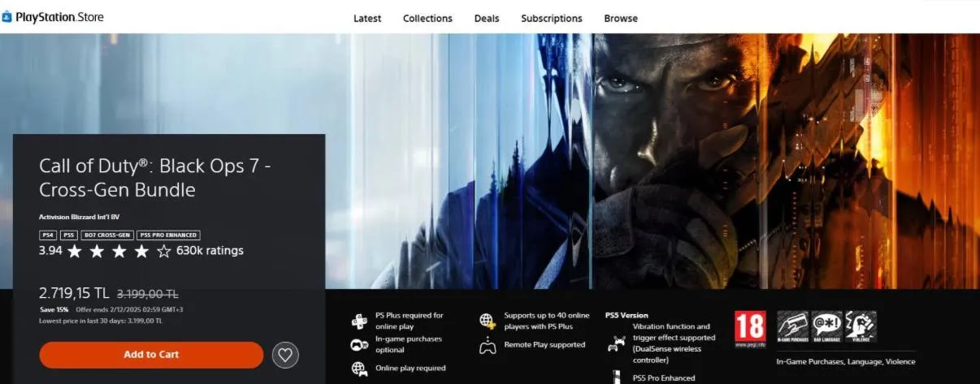Click the 3.94 rating score
This screenshot has height=384, width=980.
coord(50,251)
